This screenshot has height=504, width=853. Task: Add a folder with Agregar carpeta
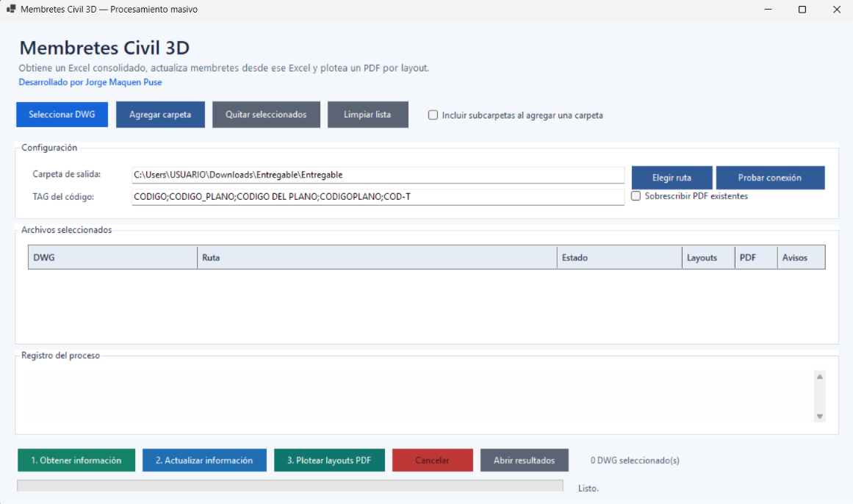[x=160, y=115]
